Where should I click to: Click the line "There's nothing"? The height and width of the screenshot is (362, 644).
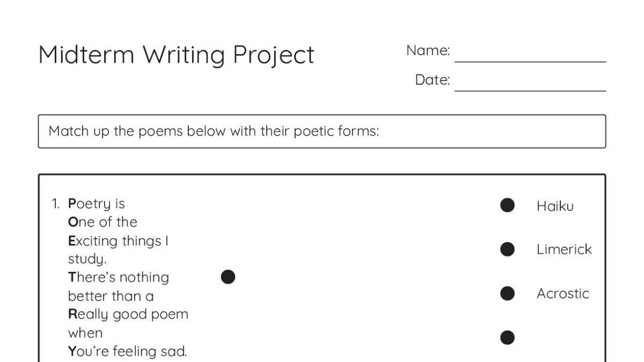pos(119,278)
